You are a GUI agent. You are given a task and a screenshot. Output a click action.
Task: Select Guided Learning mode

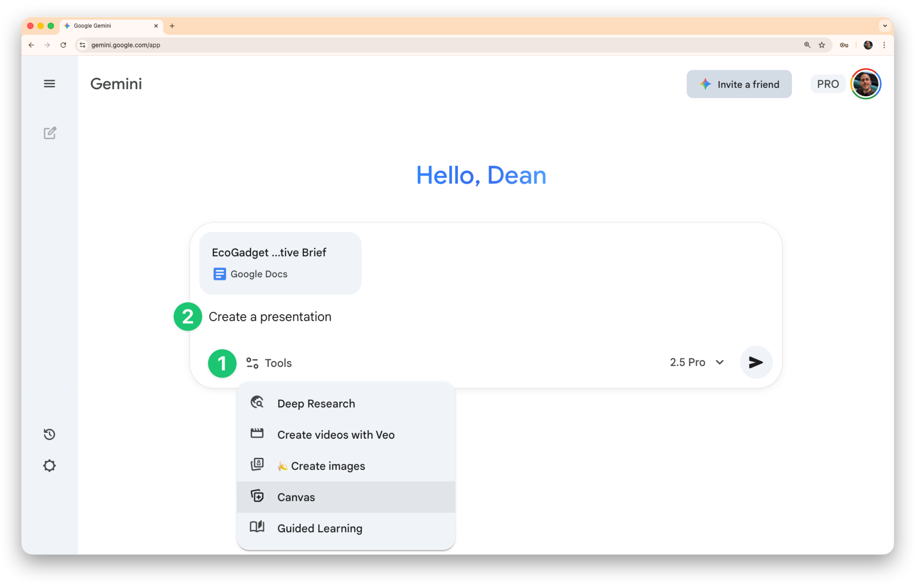click(x=319, y=528)
